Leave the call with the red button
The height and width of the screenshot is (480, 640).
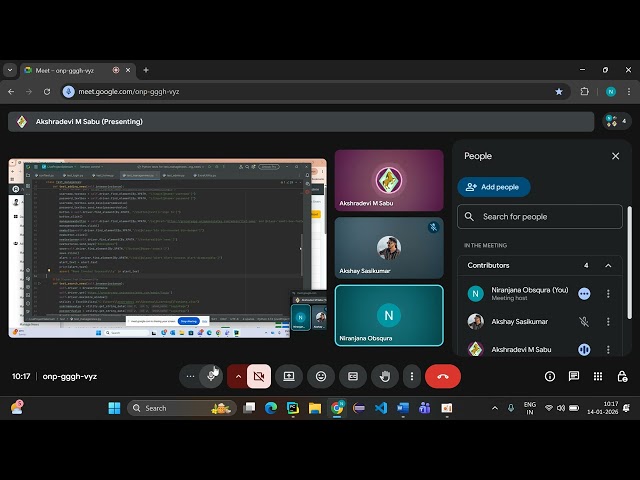point(443,376)
